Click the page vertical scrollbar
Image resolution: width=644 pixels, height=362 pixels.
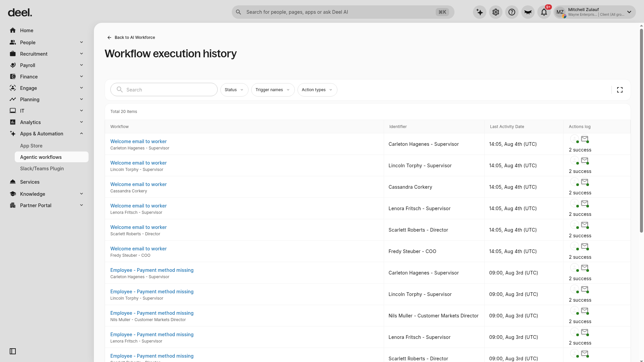(x=641, y=131)
